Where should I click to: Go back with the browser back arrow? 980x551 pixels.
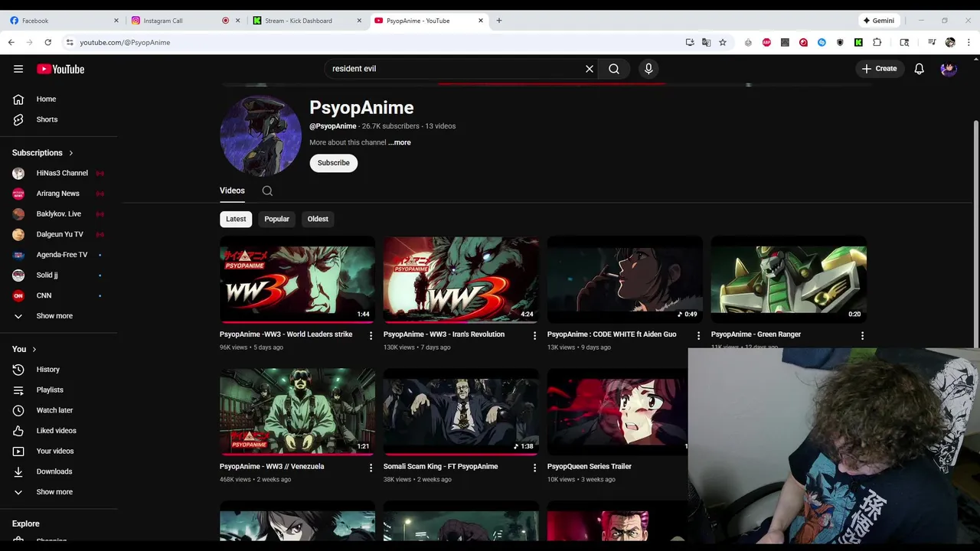pos(11,42)
